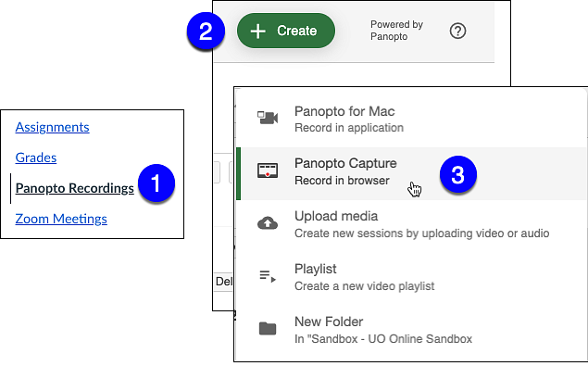Select New Folder menu entry
This screenshot has width=588, height=366.
pyautogui.click(x=410, y=331)
